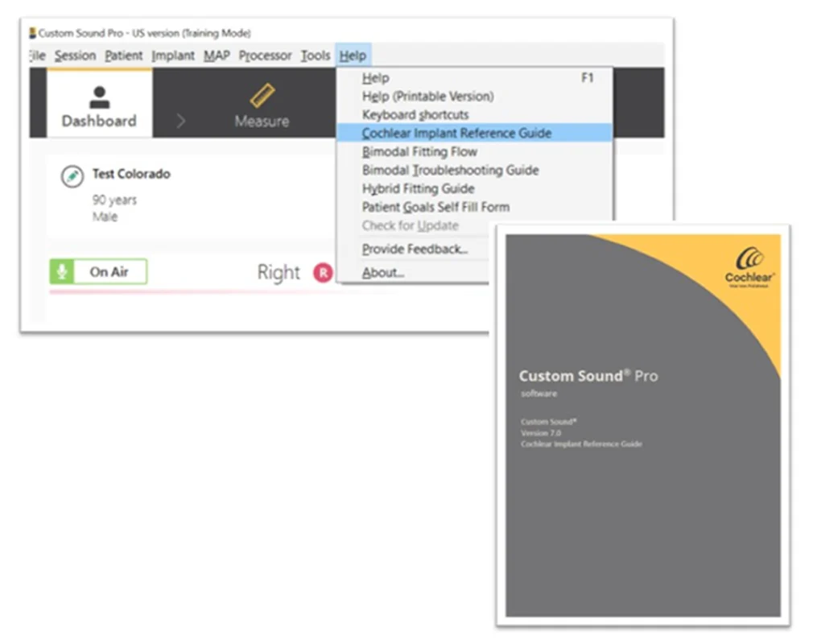Click the edit patient pencil icon
Viewport: 813px width, 644px height.
(x=72, y=176)
